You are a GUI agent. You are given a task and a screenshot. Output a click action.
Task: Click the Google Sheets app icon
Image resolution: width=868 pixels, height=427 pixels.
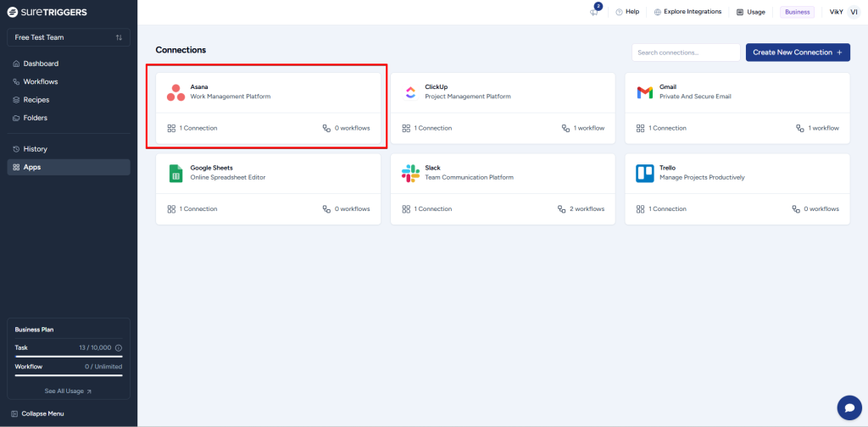coord(175,173)
